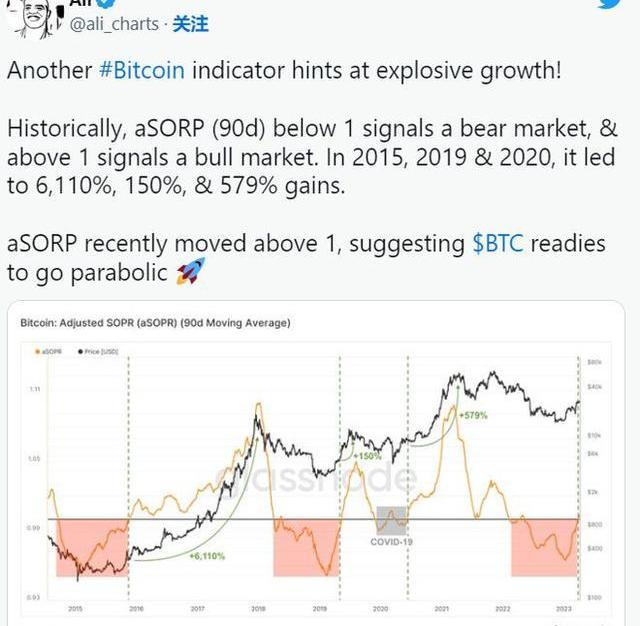This screenshot has height=626, width=640.
Task: Click the +579% gain label
Action: coord(472,414)
